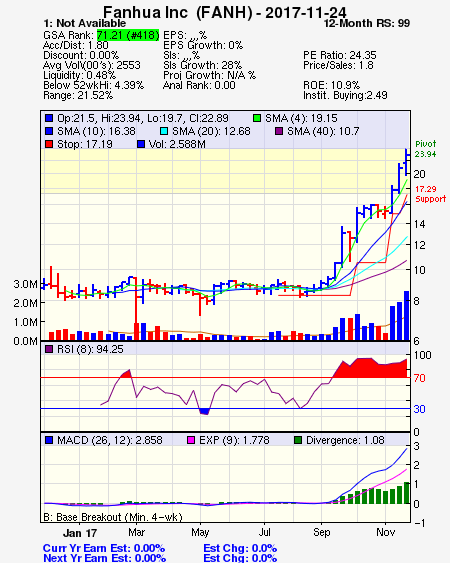
Task: Click the 'Sep' axis label
Action: pos(321,532)
